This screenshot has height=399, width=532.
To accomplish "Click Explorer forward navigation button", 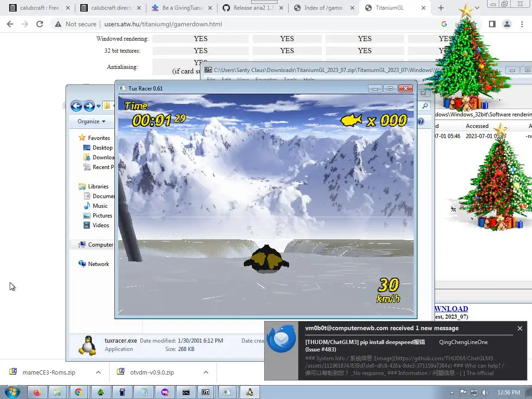I will tap(89, 106).
